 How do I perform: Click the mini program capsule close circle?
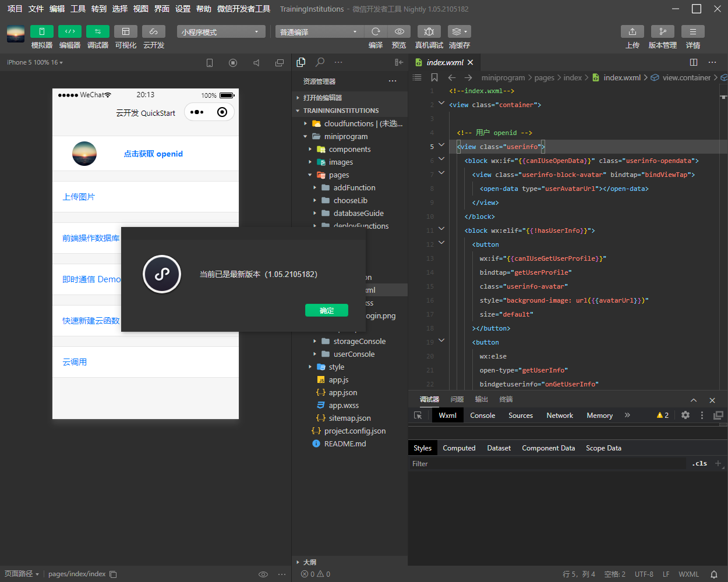pyautogui.click(x=222, y=112)
